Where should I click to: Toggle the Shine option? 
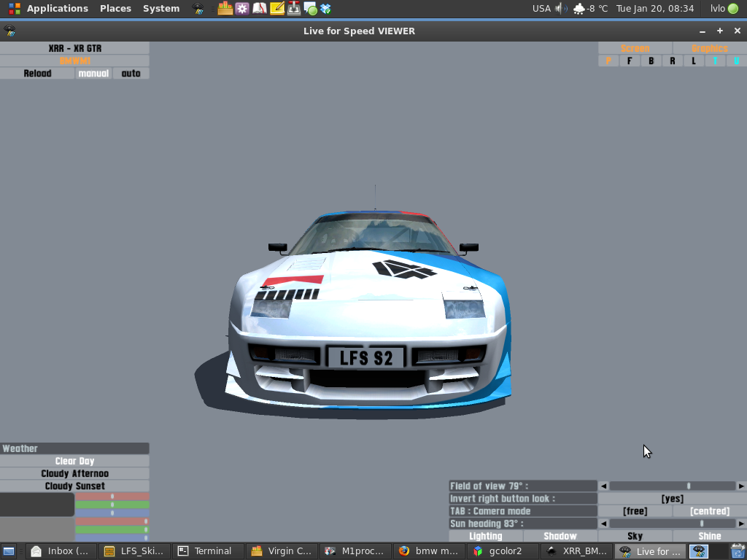coord(710,536)
